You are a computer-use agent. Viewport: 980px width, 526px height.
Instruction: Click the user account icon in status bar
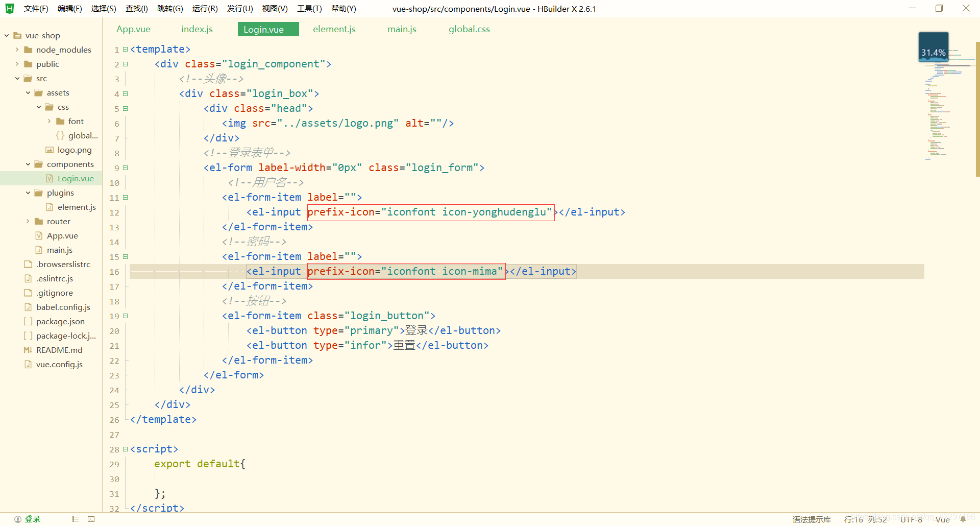pyautogui.click(x=18, y=519)
